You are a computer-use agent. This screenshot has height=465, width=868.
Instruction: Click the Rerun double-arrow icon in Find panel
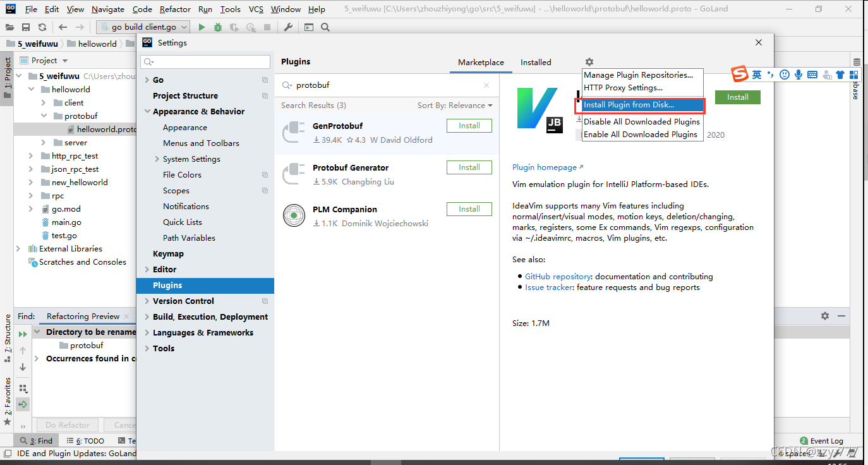23,334
